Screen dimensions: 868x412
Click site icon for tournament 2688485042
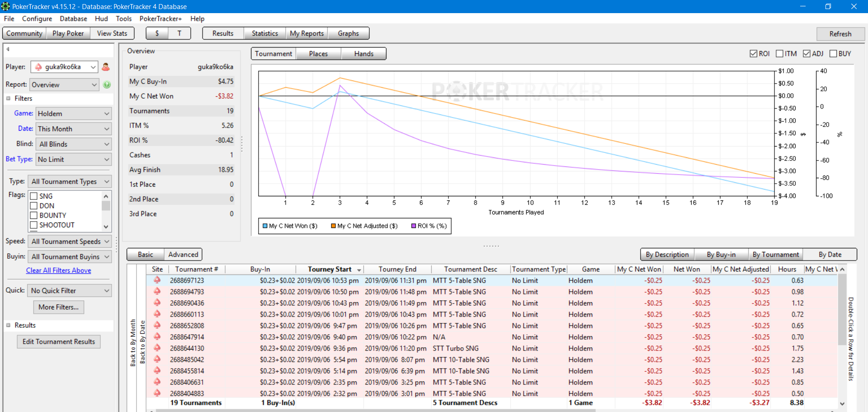tap(157, 360)
